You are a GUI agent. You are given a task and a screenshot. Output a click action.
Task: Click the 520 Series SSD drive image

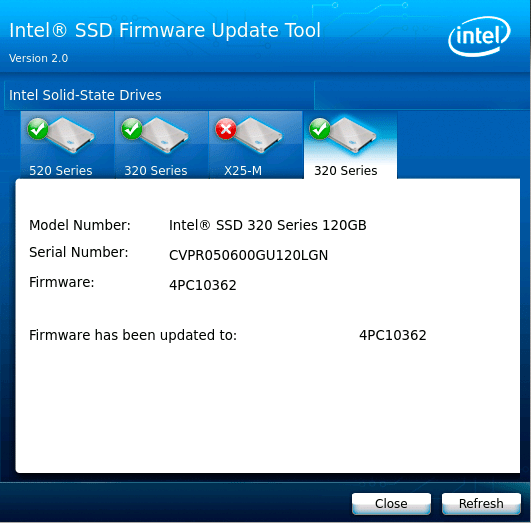click(70, 135)
